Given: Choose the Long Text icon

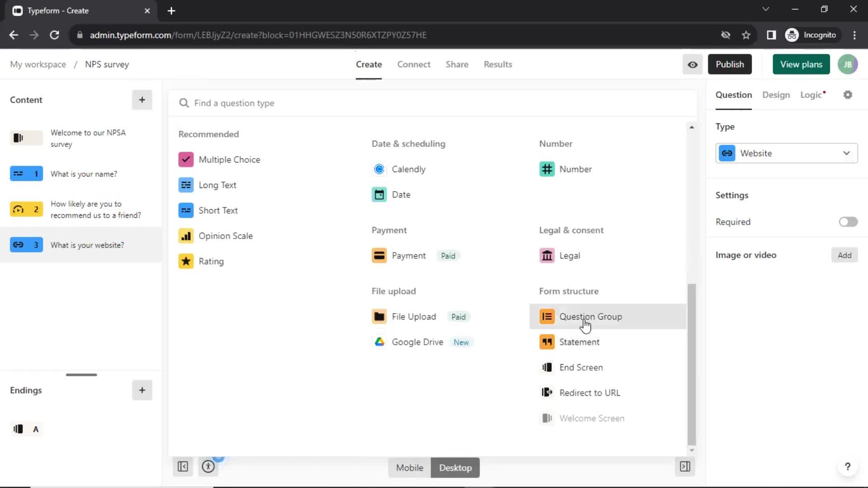Looking at the screenshot, I should [186, 185].
